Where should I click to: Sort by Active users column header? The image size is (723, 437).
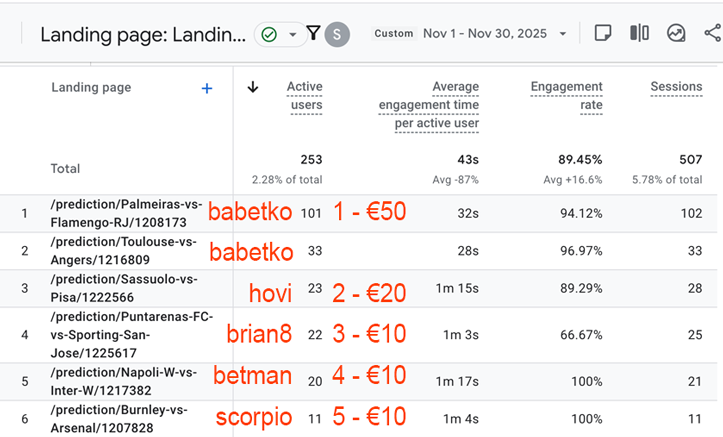[x=304, y=96]
